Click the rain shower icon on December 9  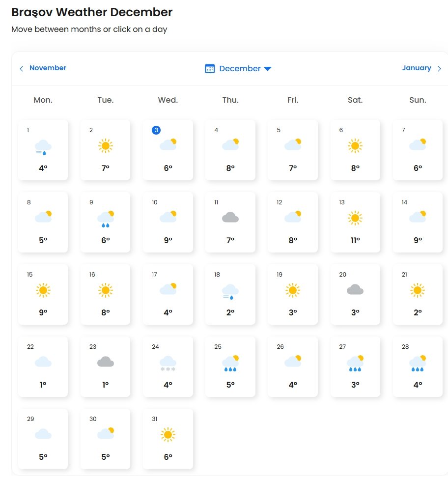106,219
